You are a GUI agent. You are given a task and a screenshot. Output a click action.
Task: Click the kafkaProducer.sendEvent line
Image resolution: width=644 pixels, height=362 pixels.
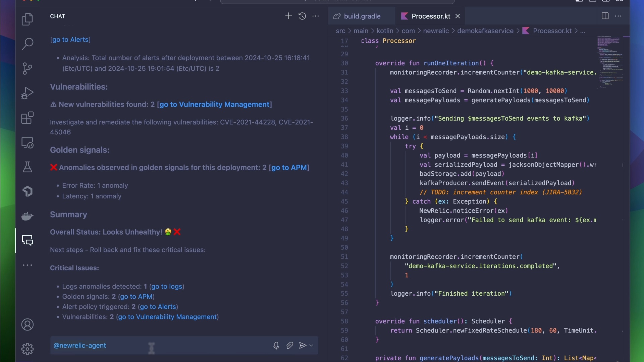497,183
